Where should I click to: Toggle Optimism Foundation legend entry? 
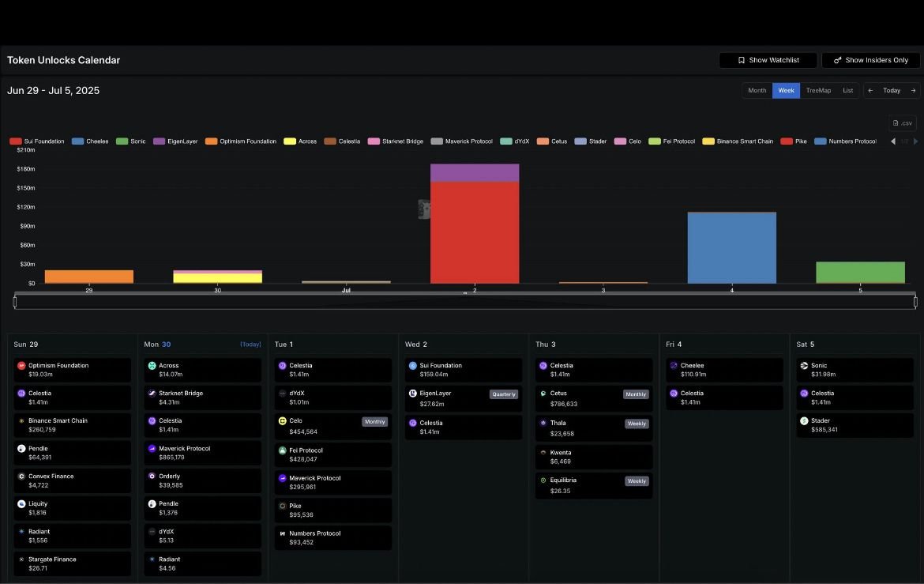click(241, 141)
